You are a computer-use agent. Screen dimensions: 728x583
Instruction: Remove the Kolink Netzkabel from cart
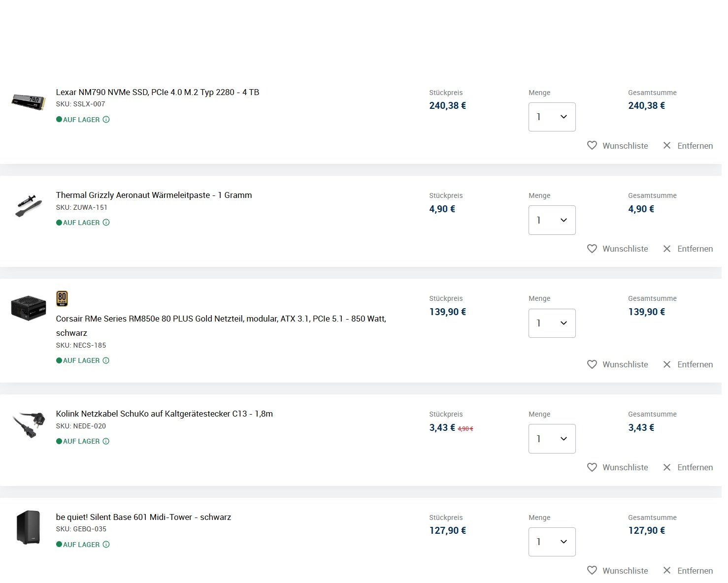(x=688, y=467)
